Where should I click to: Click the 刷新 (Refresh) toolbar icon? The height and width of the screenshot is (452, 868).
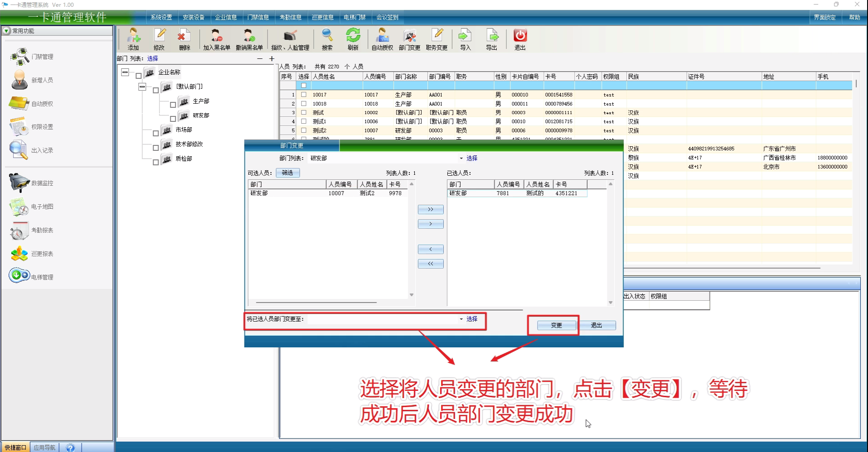pyautogui.click(x=353, y=39)
